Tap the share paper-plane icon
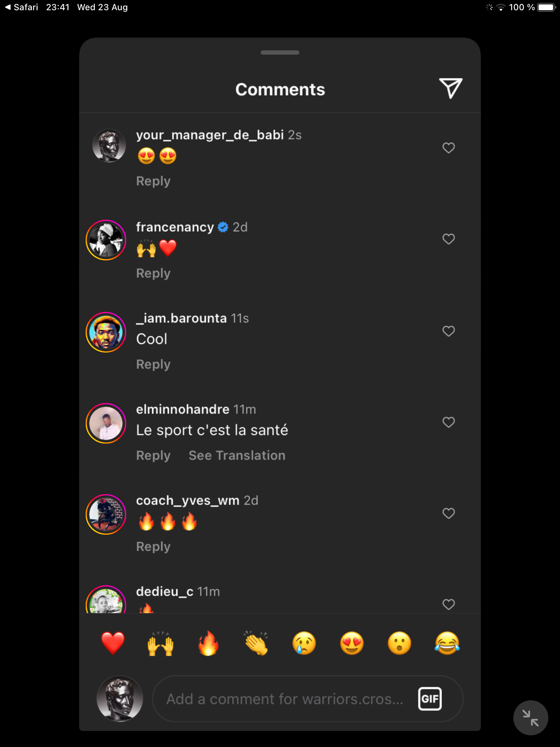 (451, 88)
